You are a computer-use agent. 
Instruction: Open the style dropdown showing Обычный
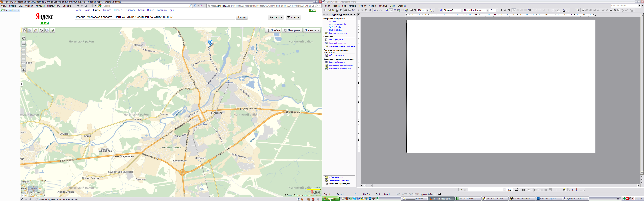click(x=462, y=10)
